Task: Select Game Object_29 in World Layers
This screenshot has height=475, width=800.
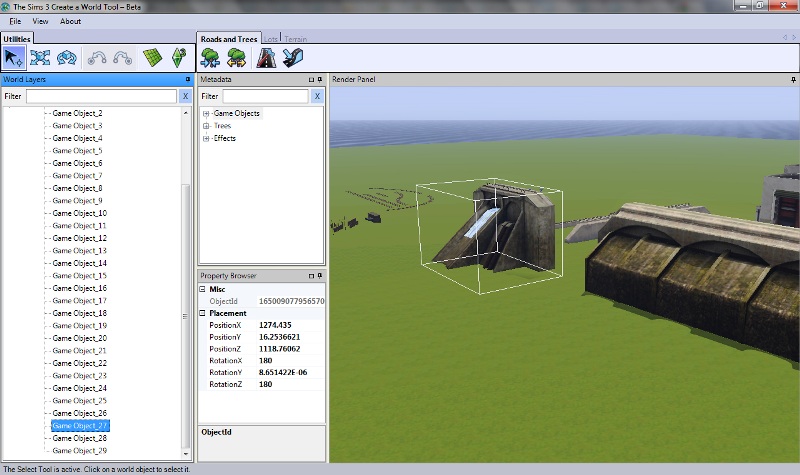Action: tap(80, 451)
